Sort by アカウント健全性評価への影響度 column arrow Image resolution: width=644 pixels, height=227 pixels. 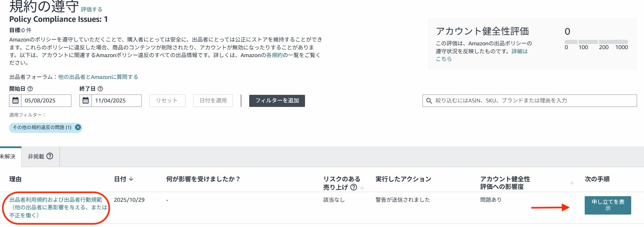(572, 183)
